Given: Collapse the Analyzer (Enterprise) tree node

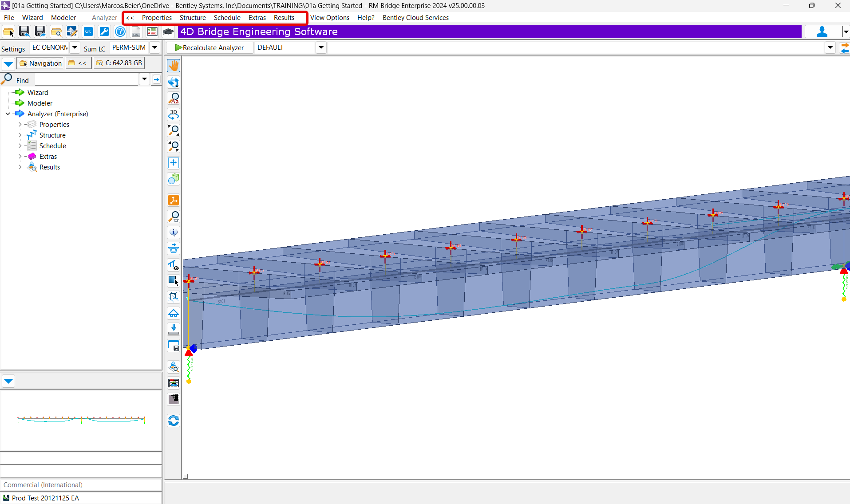Looking at the screenshot, I should [x=8, y=114].
